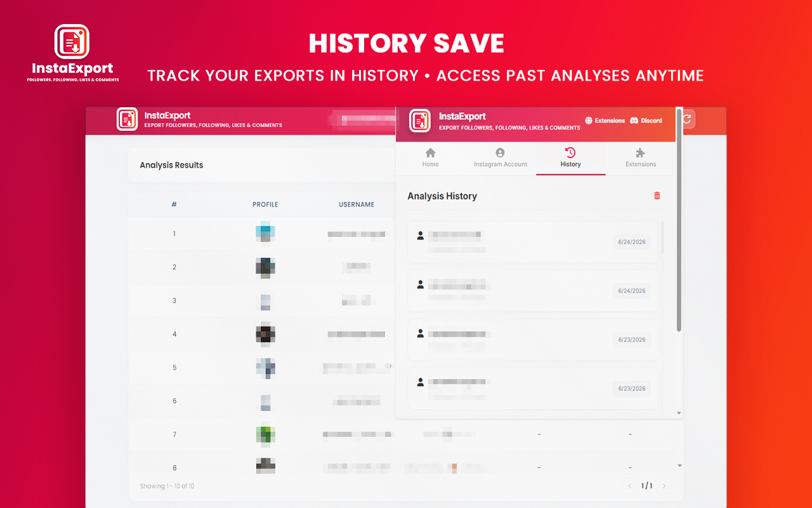Delete history with the red trash icon
Image resolution: width=812 pixels, height=508 pixels.
(657, 196)
